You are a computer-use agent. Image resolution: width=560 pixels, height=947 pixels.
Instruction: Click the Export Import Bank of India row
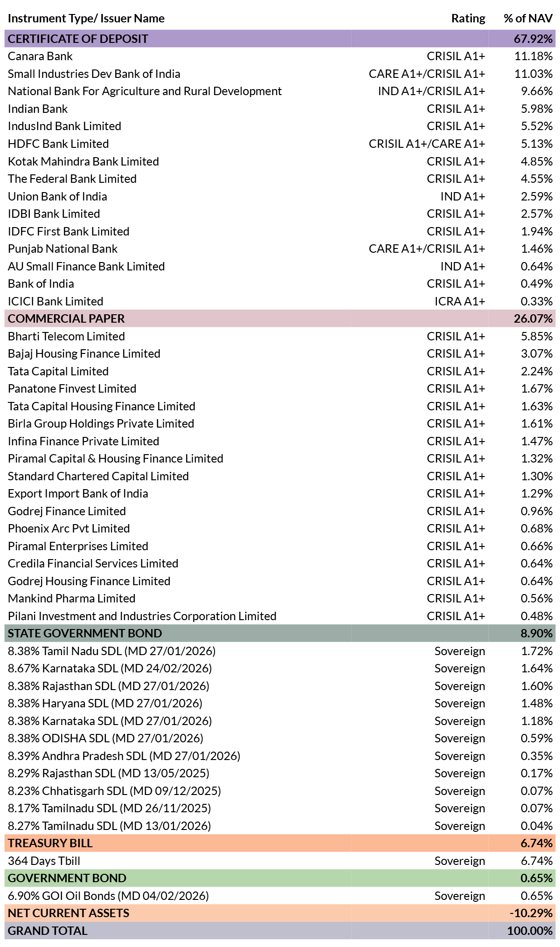tap(280, 493)
